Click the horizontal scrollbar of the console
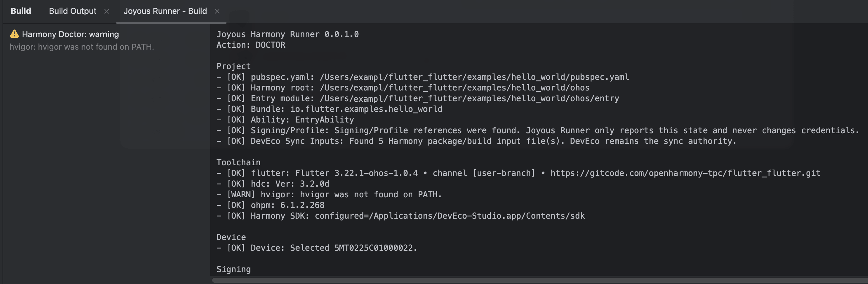This screenshot has height=284, width=868. [540, 280]
